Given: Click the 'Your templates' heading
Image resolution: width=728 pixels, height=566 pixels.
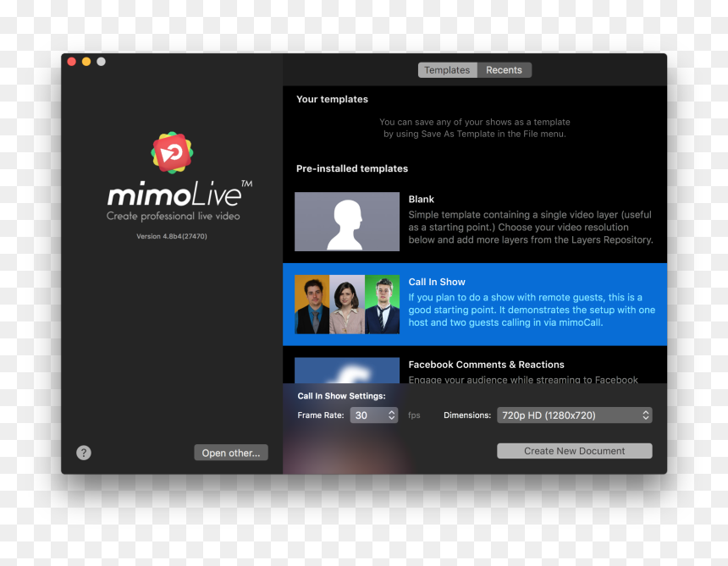Looking at the screenshot, I should (x=332, y=99).
